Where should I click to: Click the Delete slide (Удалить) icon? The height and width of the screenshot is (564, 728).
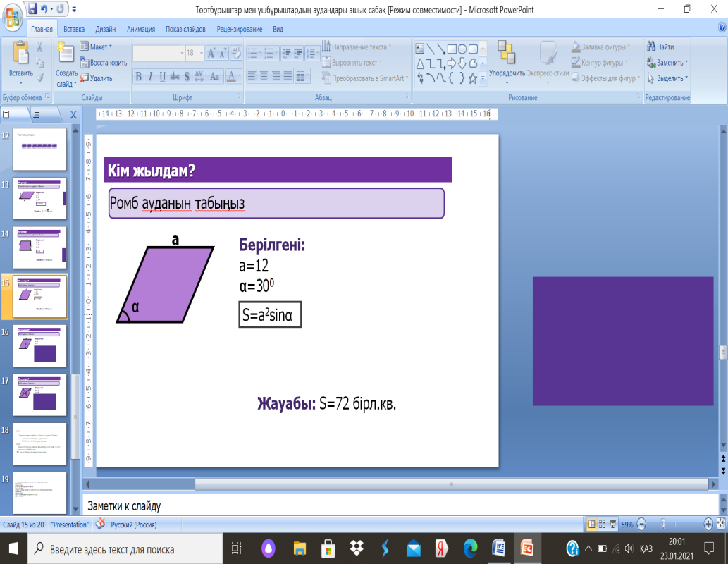pyautogui.click(x=84, y=79)
